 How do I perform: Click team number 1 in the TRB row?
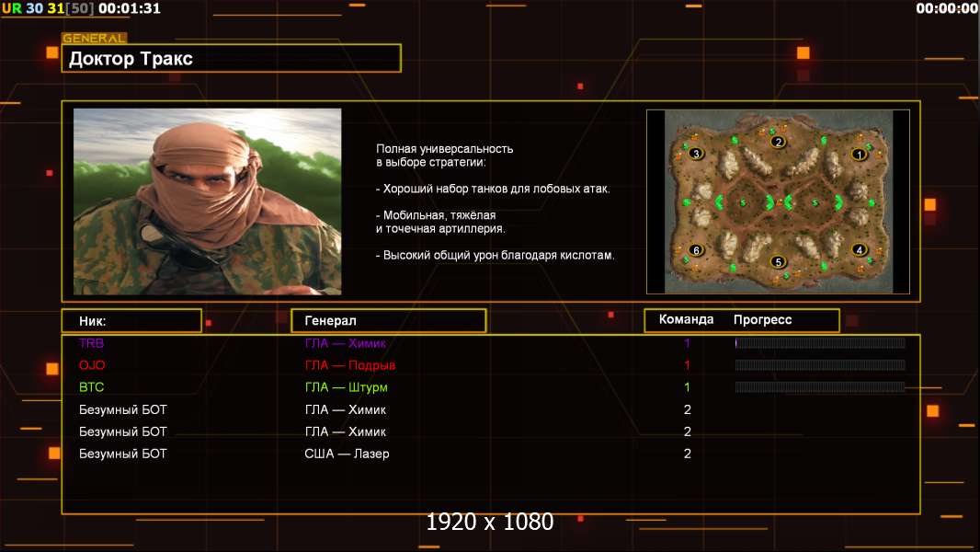click(687, 342)
